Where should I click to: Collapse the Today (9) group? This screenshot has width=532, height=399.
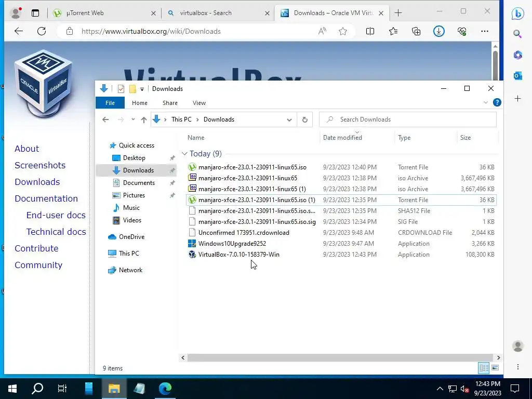[x=184, y=154]
